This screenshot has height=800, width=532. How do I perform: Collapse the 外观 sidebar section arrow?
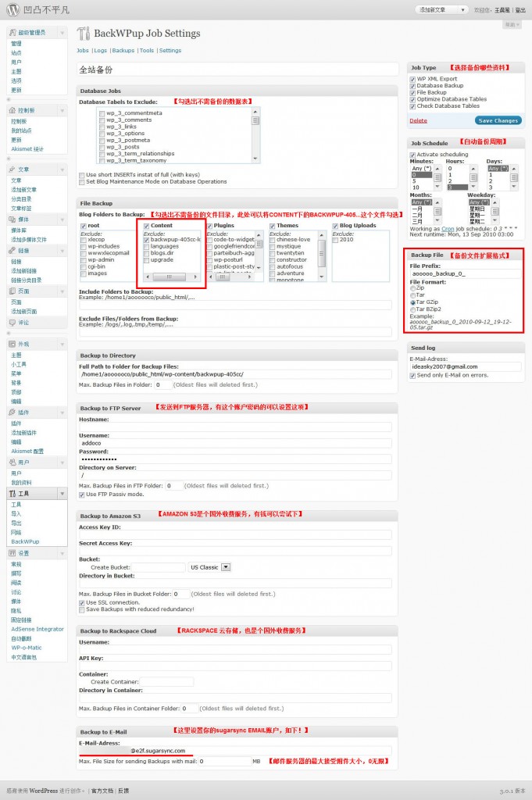click(x=62, y=345)
